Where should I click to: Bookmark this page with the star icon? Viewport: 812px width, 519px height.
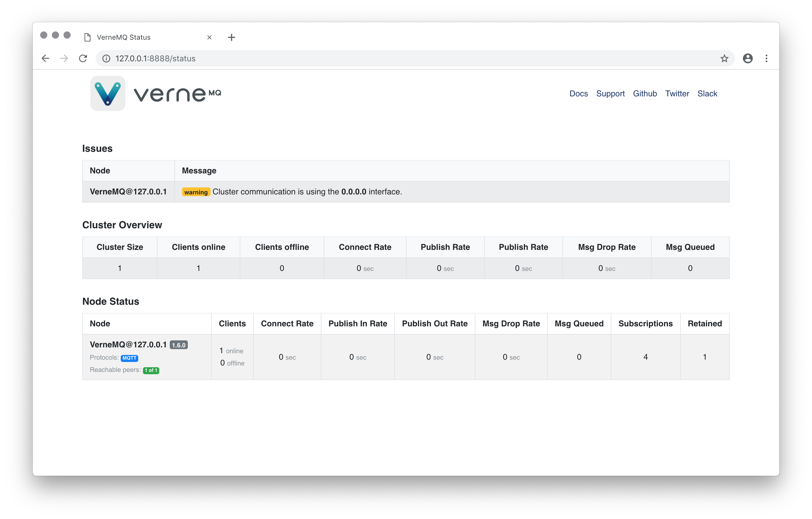(724, 58)
